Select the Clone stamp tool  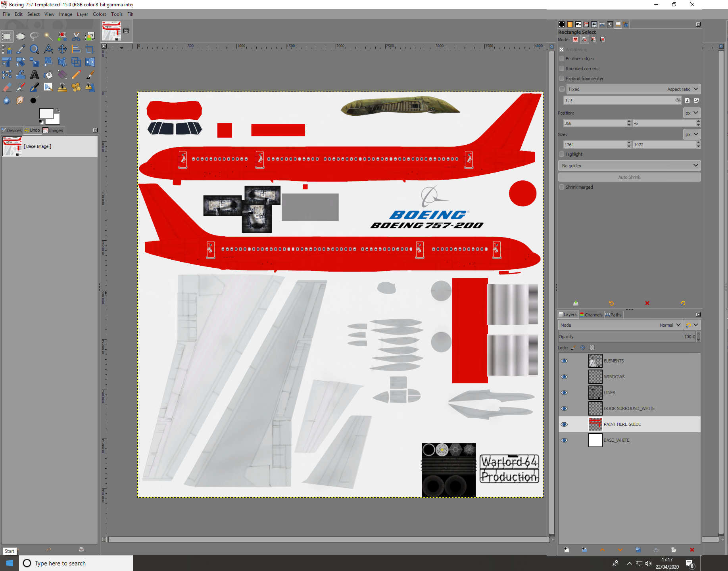[x=62, y=88]
